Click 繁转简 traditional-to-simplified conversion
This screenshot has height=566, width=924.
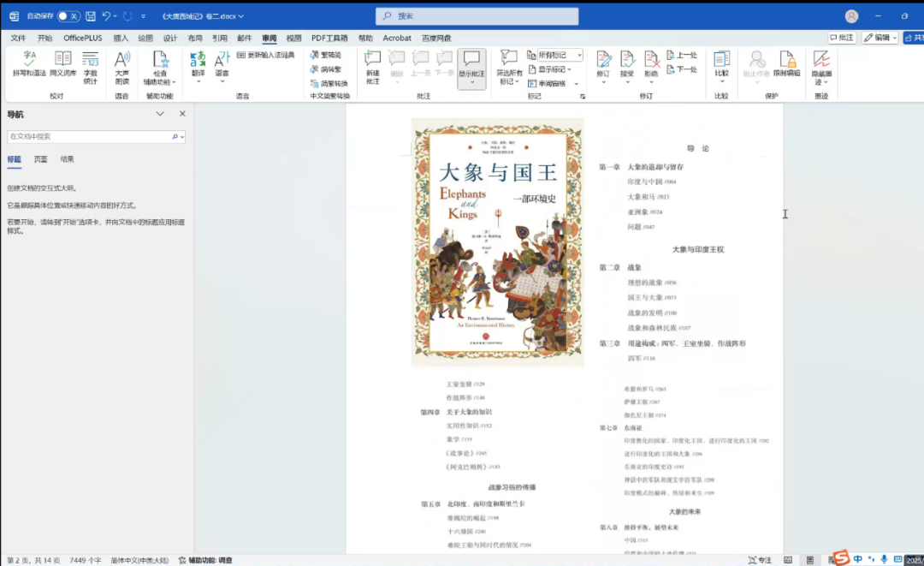pyautogui.click(x=325, y=55)
